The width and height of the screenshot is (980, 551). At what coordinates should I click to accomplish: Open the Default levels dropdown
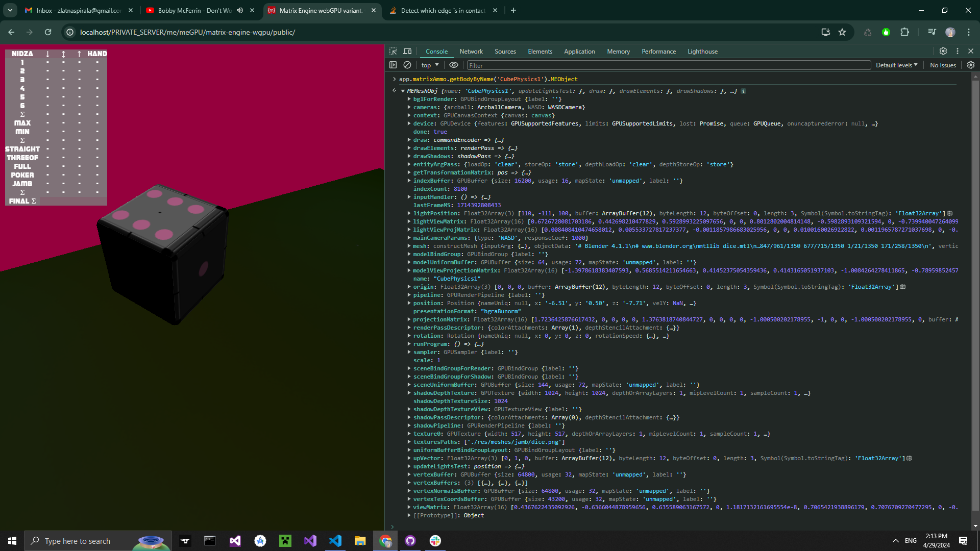click(x=896, y=65)
